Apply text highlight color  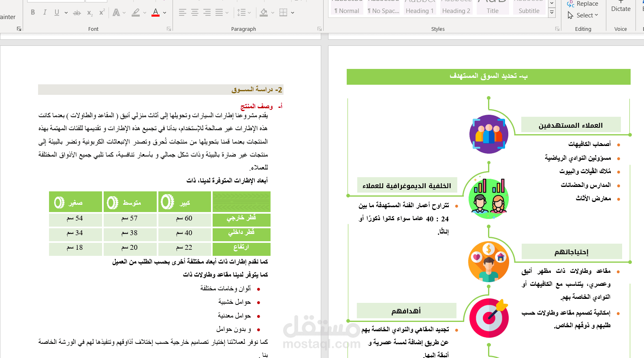(136, 13)
